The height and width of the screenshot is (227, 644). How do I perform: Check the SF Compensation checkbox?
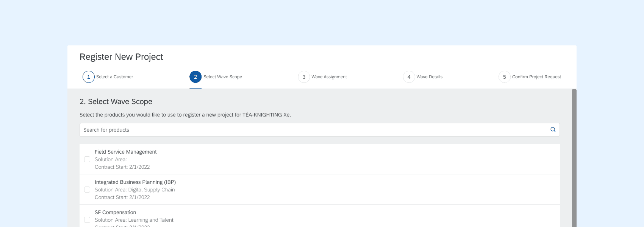pos(87,220)
